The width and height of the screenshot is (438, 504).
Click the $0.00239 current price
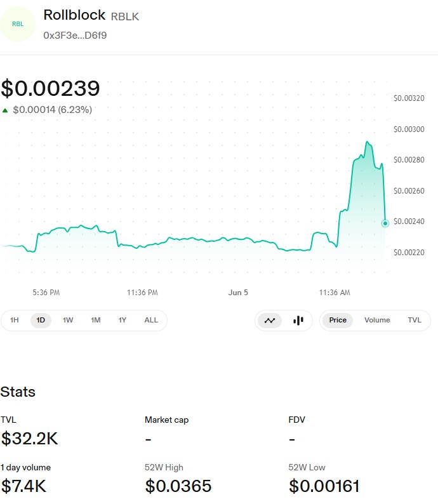point(50,88)
